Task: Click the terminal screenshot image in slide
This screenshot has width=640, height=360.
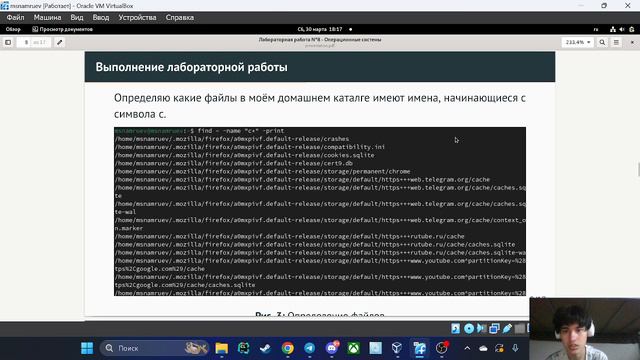Action: coord(320,211)
